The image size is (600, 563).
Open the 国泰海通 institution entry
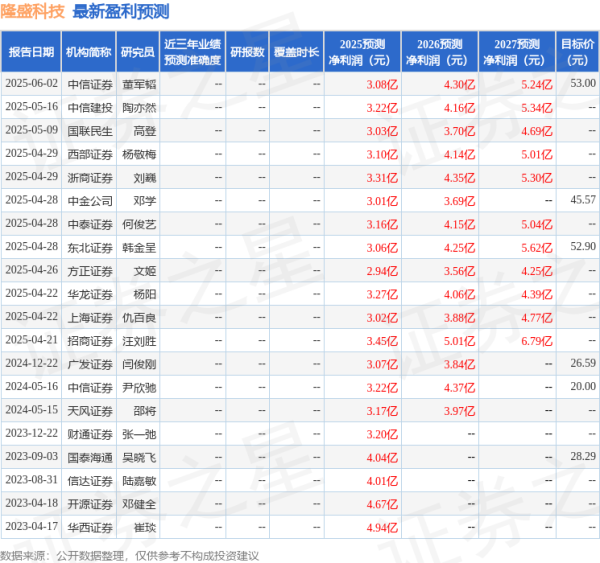[88, 456]
